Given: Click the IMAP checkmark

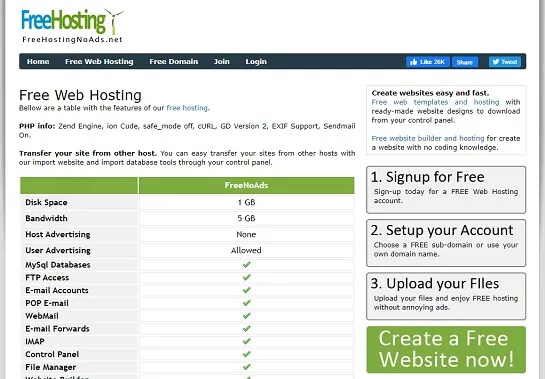Looking at the screenshot, I should [x=246, y=341].
